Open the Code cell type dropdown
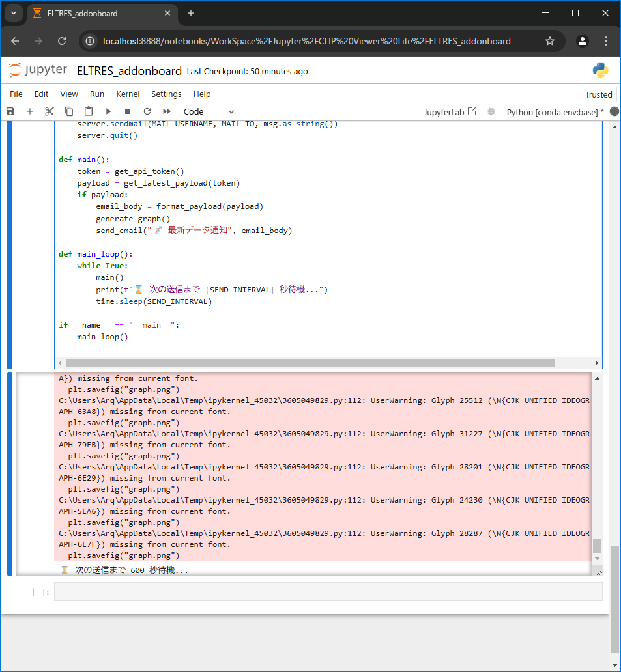The image size is (621, 672). point(209,112)
